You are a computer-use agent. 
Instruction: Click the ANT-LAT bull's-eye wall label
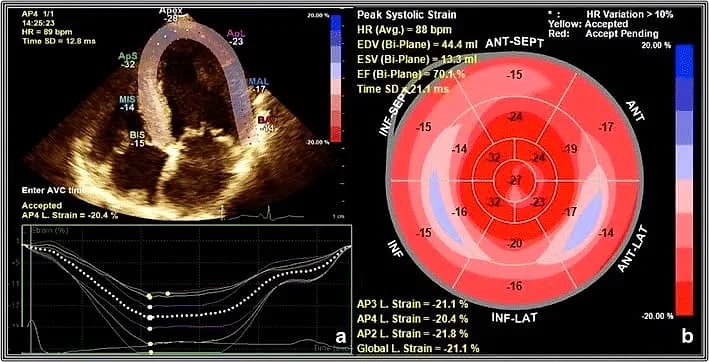coord(634,250)
